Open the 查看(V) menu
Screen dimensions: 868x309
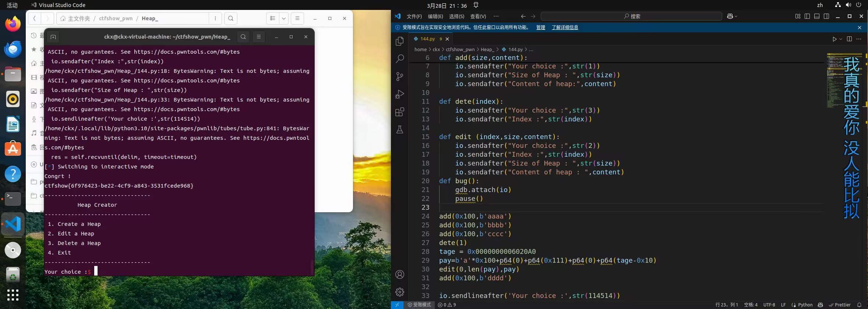(x=478, y=16)
